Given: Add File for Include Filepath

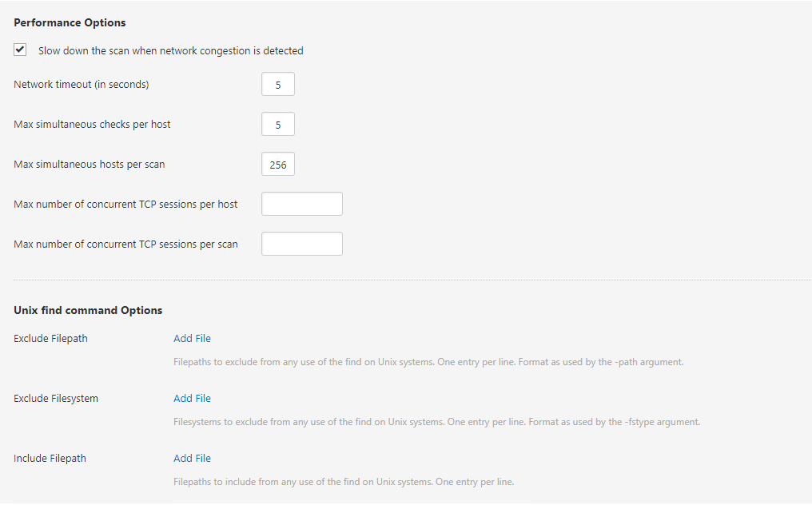Looking at the screenshot, I should 192,458.
